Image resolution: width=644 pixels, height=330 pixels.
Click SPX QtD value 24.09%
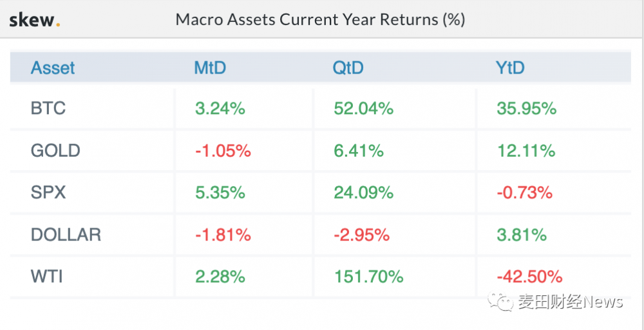point(363,192)
